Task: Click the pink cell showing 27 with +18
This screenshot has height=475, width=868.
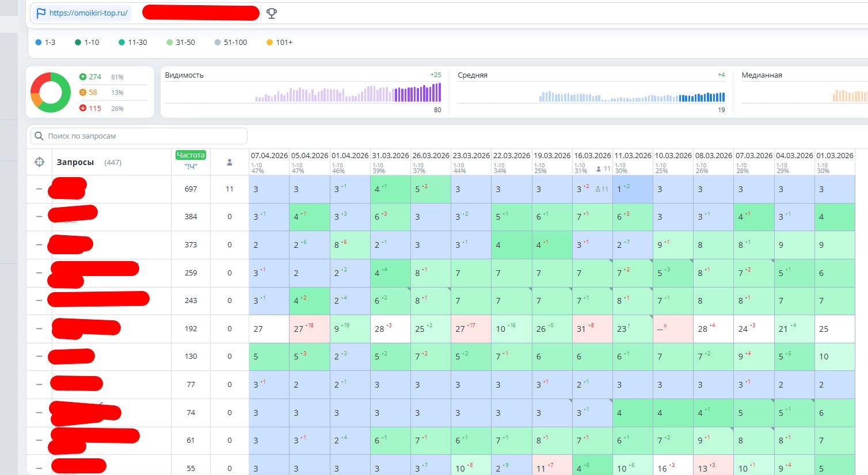Action: (x=310, y=329)
